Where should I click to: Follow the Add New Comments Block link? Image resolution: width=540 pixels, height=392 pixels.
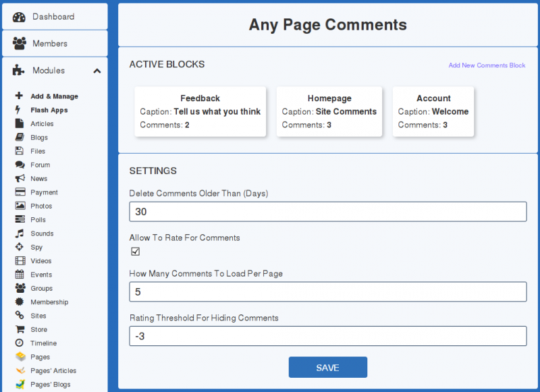(487, 65)
